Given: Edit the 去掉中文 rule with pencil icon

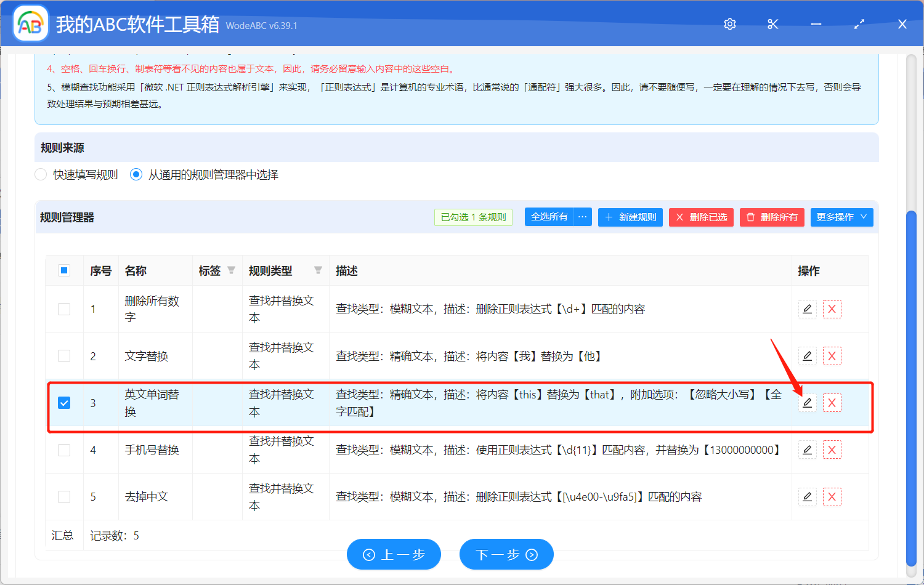Looking at the screenshot, I should (807, 496).
